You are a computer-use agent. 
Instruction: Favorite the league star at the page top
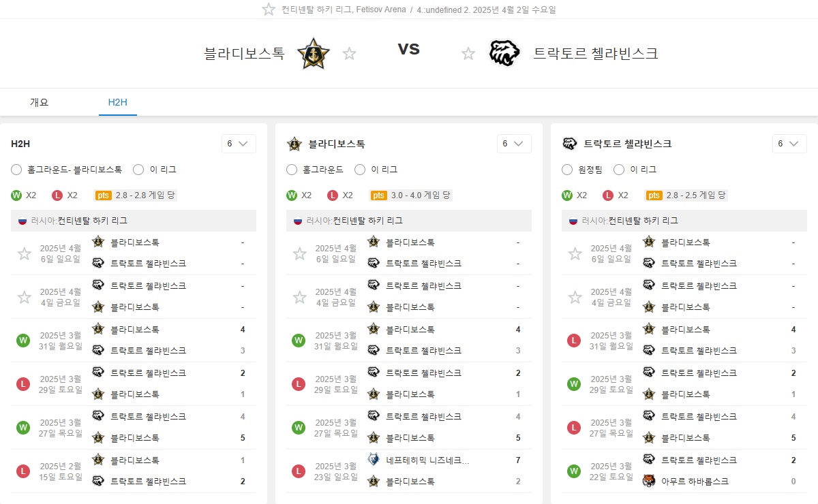click(269, 10)
